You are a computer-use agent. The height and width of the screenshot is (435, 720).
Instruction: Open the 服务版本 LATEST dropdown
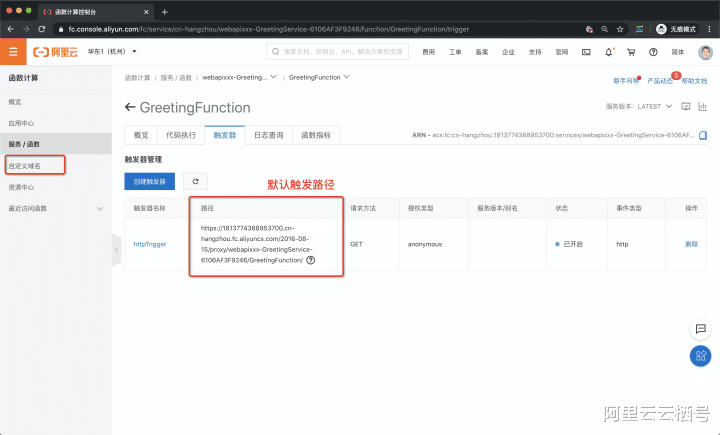(655, 107)
